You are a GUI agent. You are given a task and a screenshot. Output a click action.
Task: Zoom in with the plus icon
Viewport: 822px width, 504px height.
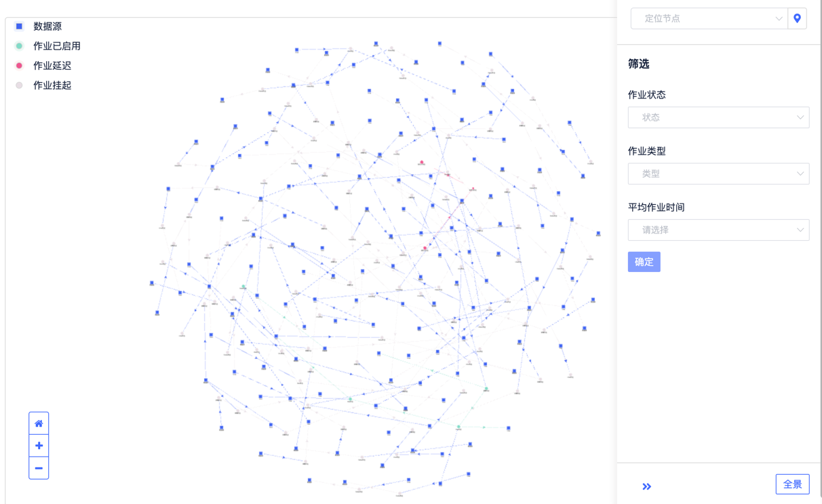pos(39,446)
